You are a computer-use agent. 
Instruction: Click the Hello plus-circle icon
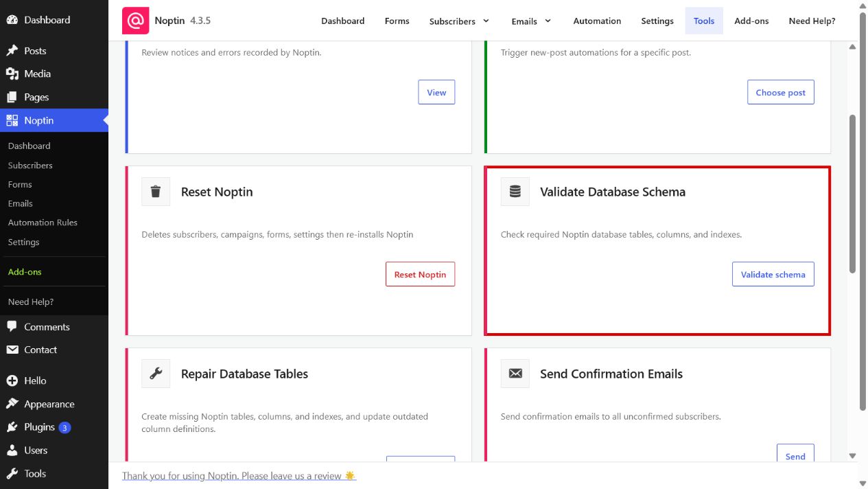click(x=12, y=380)
